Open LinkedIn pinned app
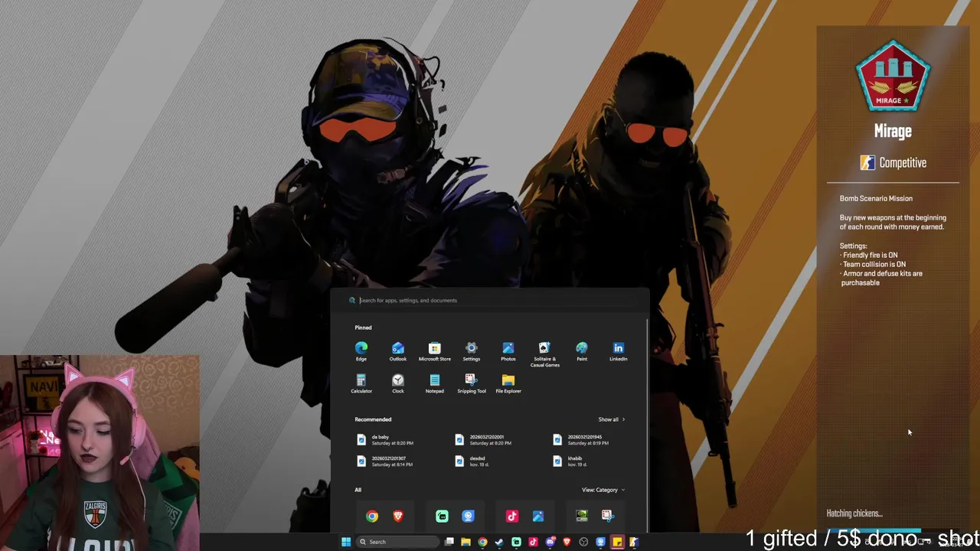Screen dimensions: 980x551 click(619, 351)
